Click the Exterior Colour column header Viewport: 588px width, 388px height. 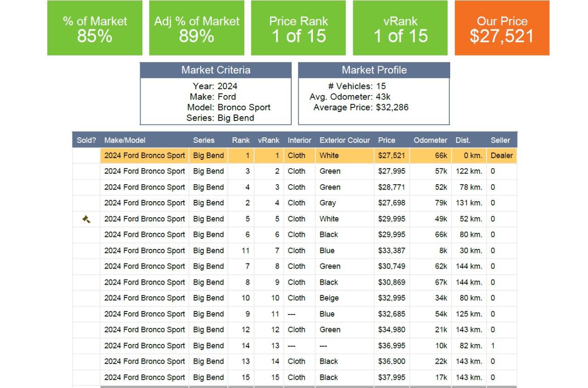click(345, 140)
